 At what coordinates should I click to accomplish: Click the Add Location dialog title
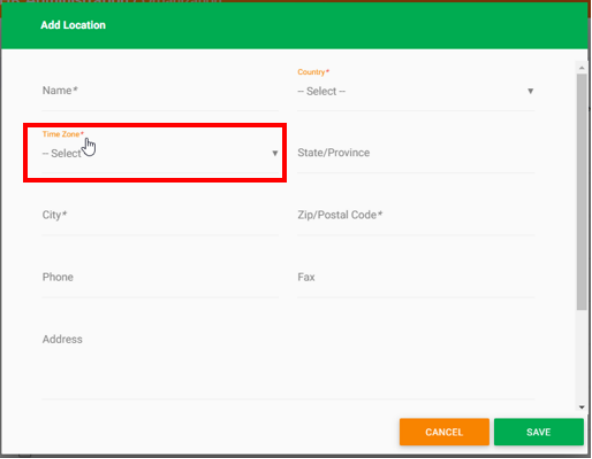73,25
